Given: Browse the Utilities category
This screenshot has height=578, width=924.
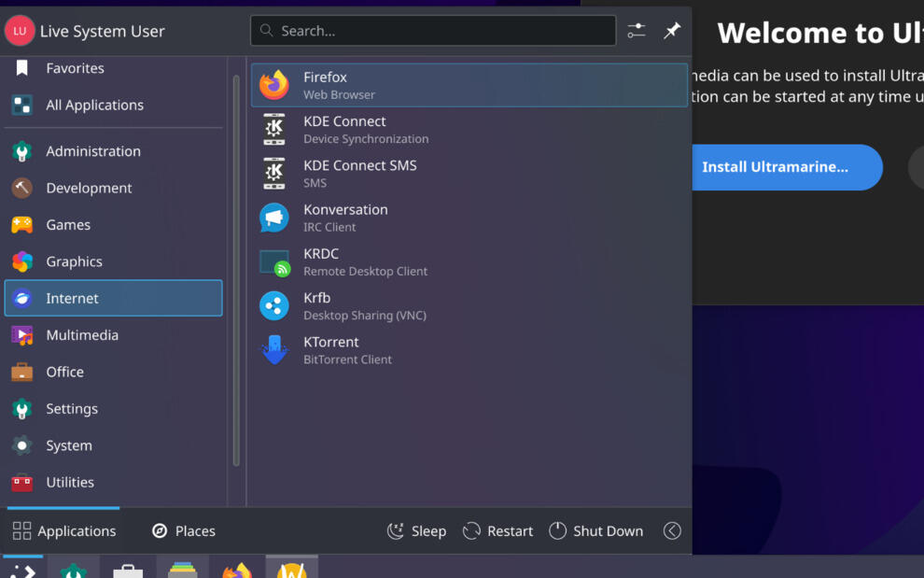Looking at the screenshot, I should click(x=113, y=483).
